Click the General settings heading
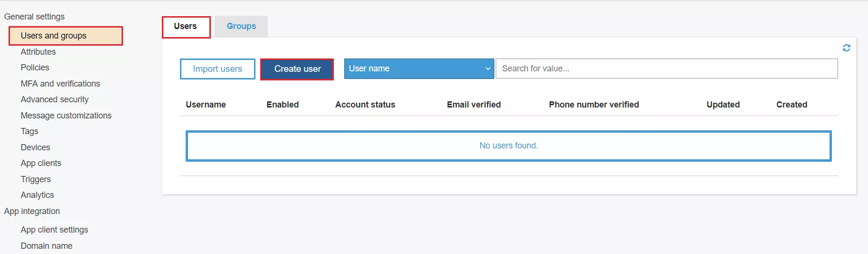This screenshot has height=254, width=868. [x=34, y=17]
